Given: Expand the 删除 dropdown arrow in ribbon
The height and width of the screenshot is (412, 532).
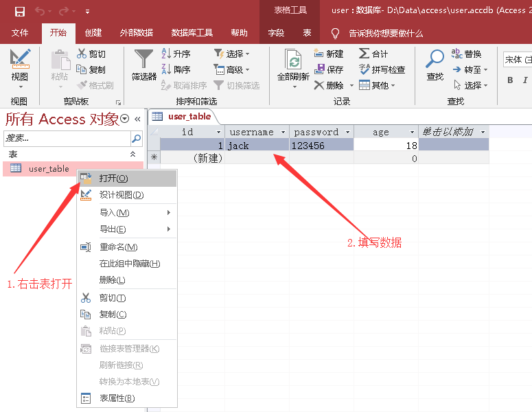Looking at the screenshot, I should pyautogui.click(x=351, y=86).
